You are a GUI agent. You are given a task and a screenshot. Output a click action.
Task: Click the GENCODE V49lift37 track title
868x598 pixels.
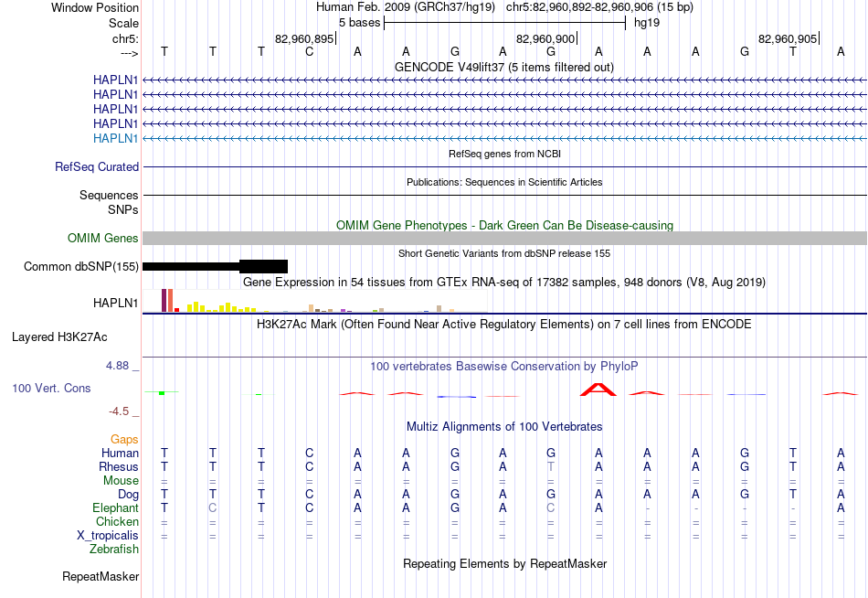pos(503,67)
